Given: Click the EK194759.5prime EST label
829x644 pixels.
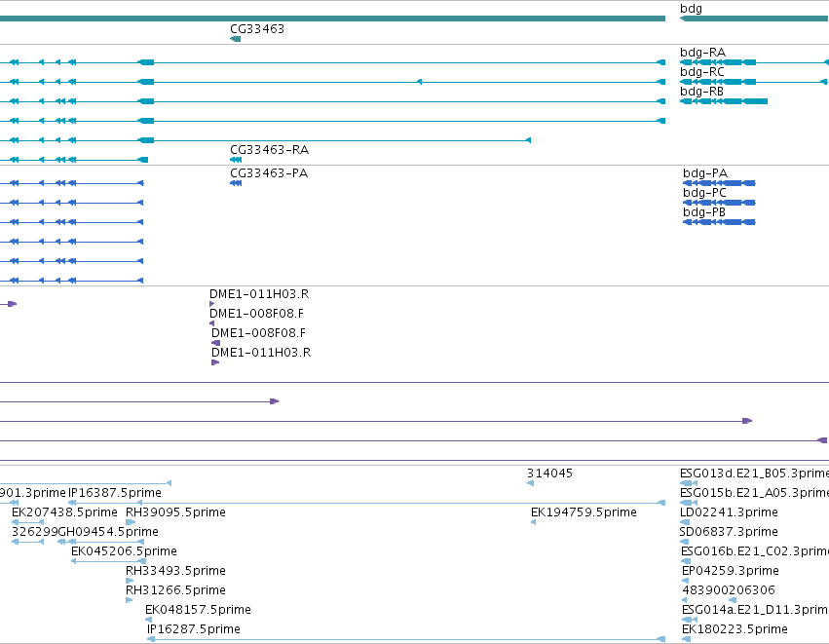Looking at the screenshot, I should click(584, 512).
